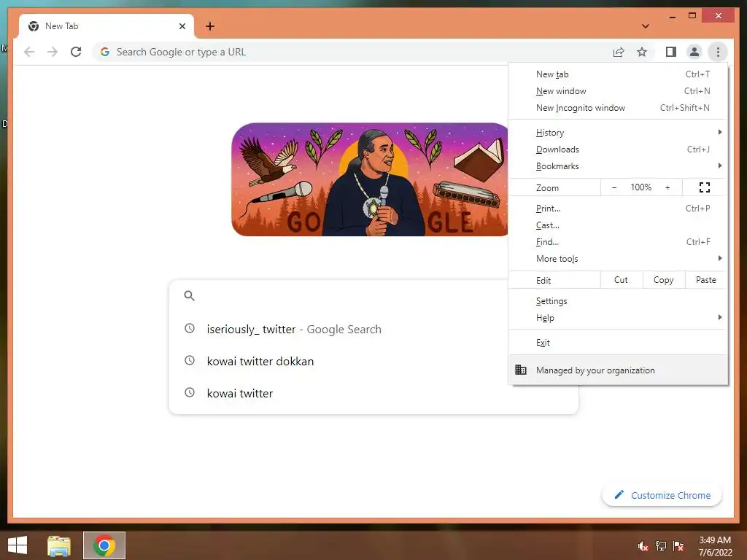747x560 pixels.
Task: Close the New Tab tab
Action: (182, 26)
